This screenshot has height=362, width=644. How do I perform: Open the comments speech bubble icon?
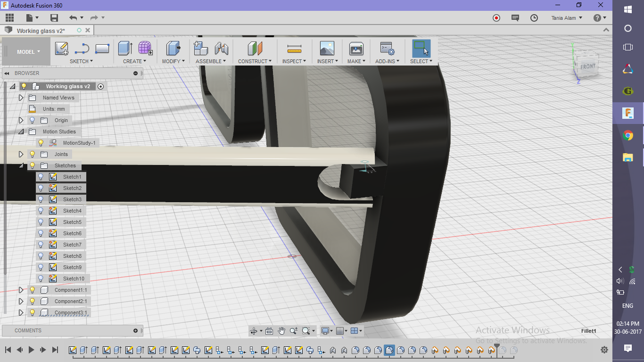(515, 18)
